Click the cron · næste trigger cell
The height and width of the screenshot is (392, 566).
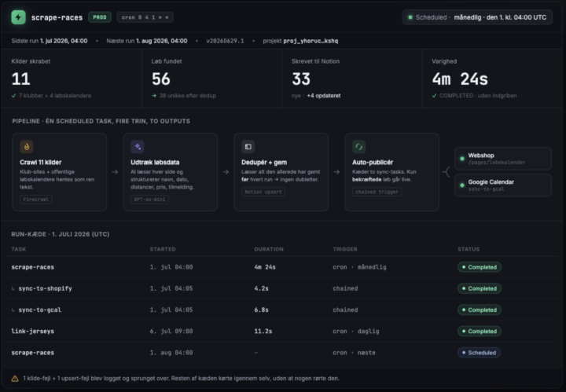click(x=354, y=353)
